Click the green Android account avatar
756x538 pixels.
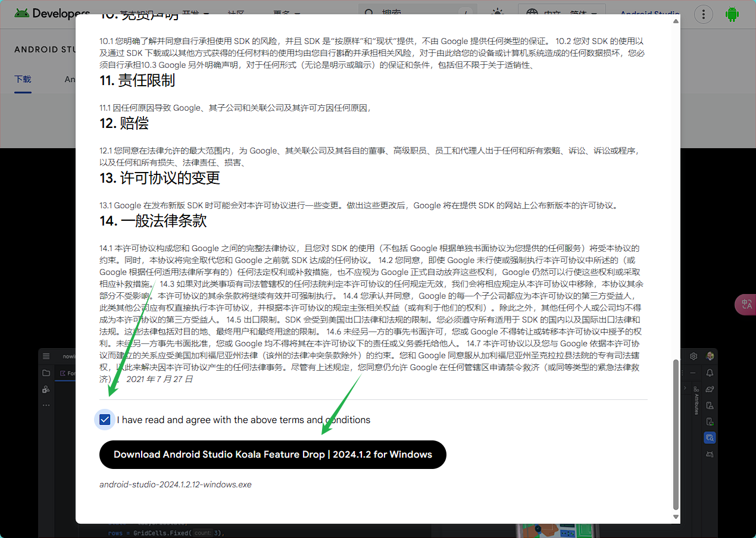click(x=732, y=14)
